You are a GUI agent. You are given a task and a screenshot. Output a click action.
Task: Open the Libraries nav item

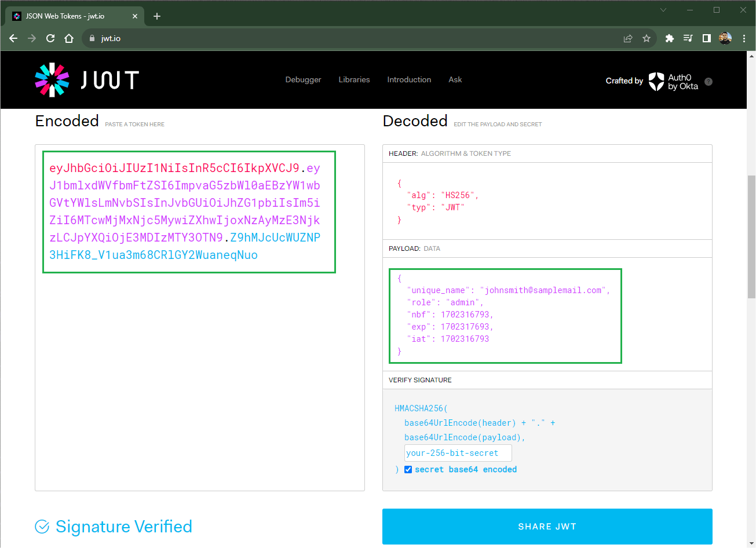[x=354, y=80]
